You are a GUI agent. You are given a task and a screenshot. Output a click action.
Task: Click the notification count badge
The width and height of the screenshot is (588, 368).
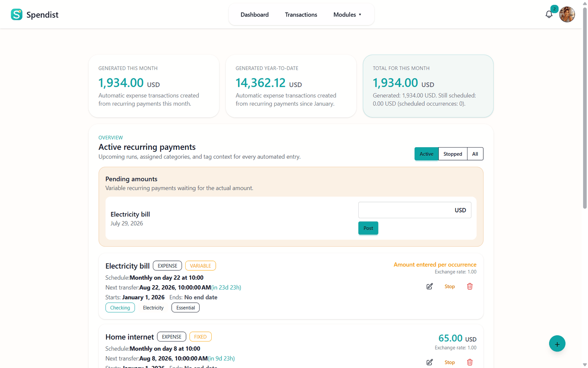click(554, 9)
